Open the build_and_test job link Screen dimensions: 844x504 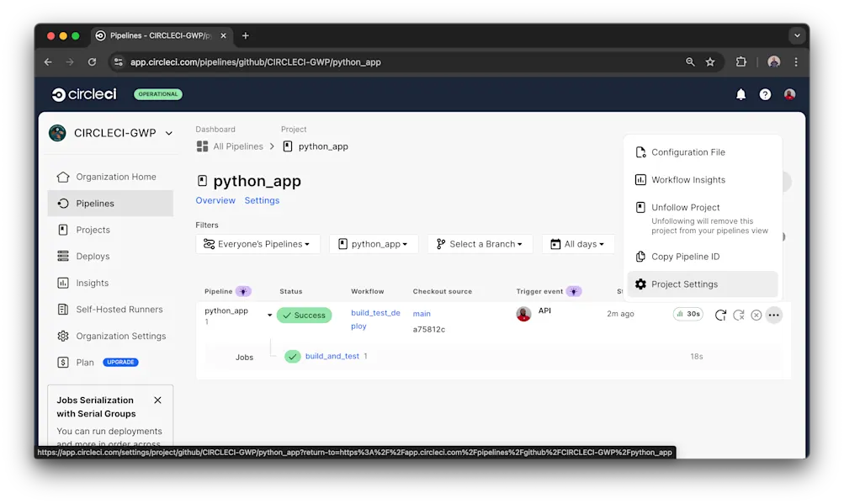[332, 356]
